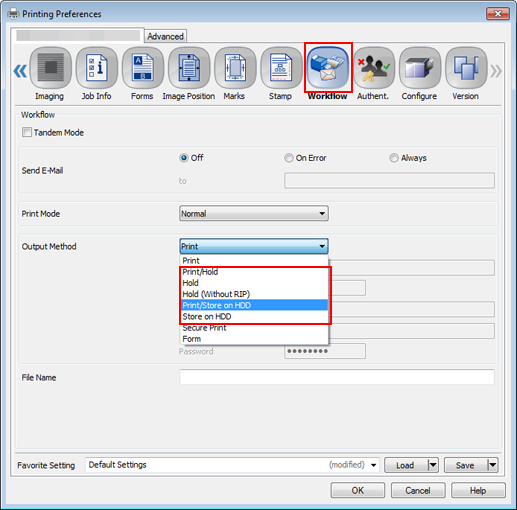This screenshot has width=517, height=510.
Task: Open the Job Info icon
Action: click(97, 68)
